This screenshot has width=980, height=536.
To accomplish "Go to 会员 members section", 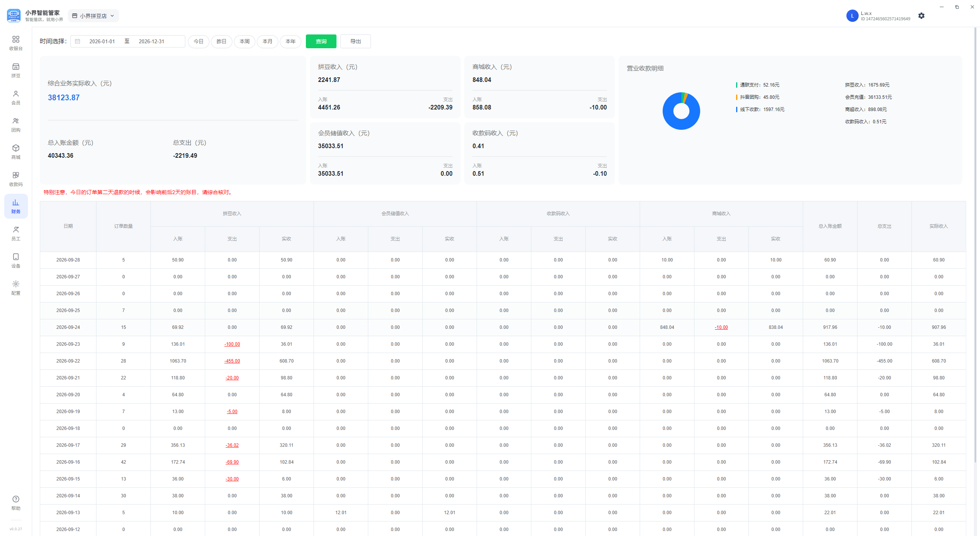I will click(16, 98).
